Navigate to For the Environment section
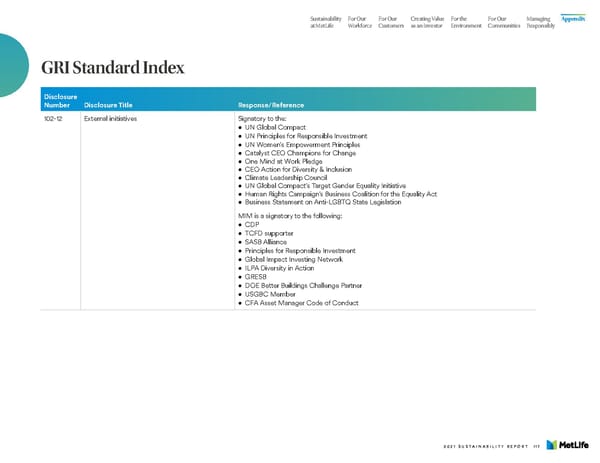 point(466,22)
